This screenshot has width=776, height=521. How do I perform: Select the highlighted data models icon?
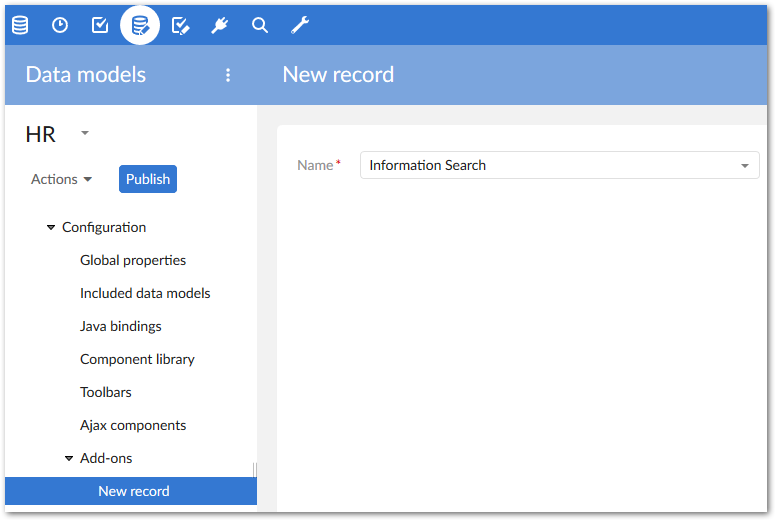[x=140, y=25]
